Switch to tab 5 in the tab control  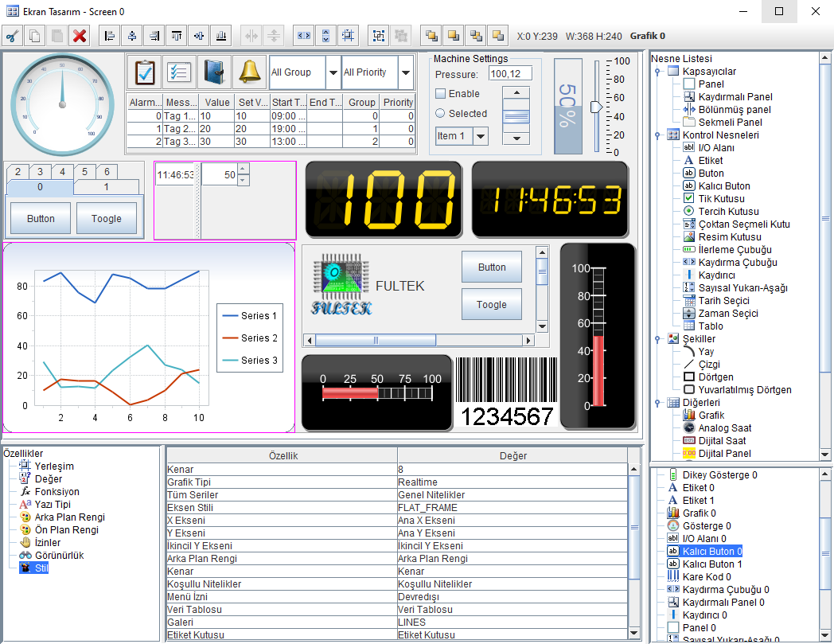(x=84, y=171)
